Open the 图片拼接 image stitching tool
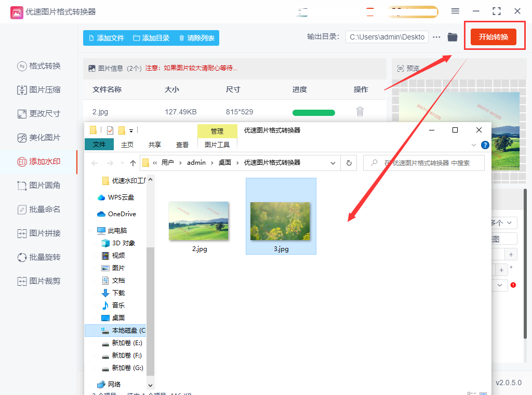The image size is (532, 395). point(39,233)
